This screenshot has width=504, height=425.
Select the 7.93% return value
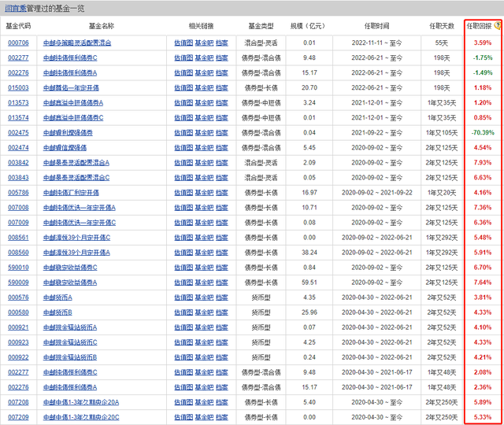483,163
